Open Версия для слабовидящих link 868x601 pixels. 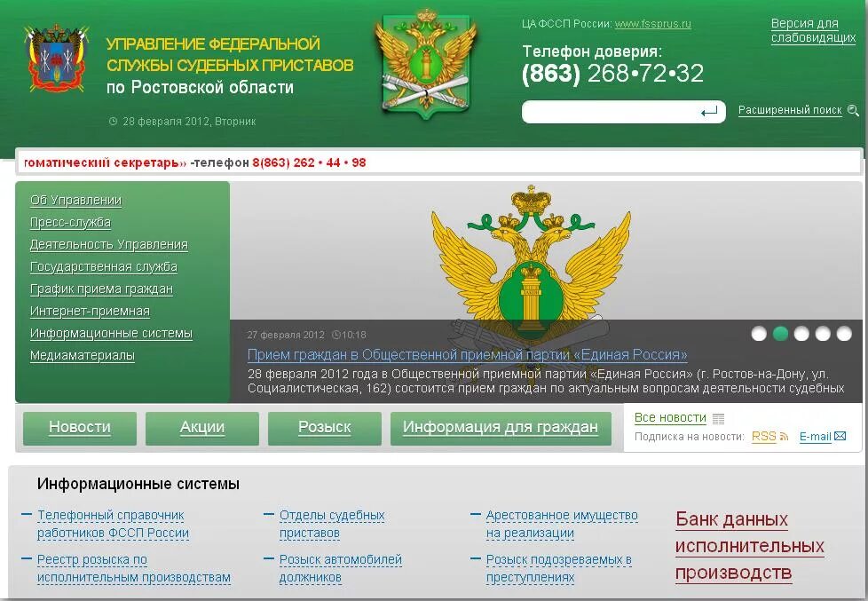[x=813, y=30]
